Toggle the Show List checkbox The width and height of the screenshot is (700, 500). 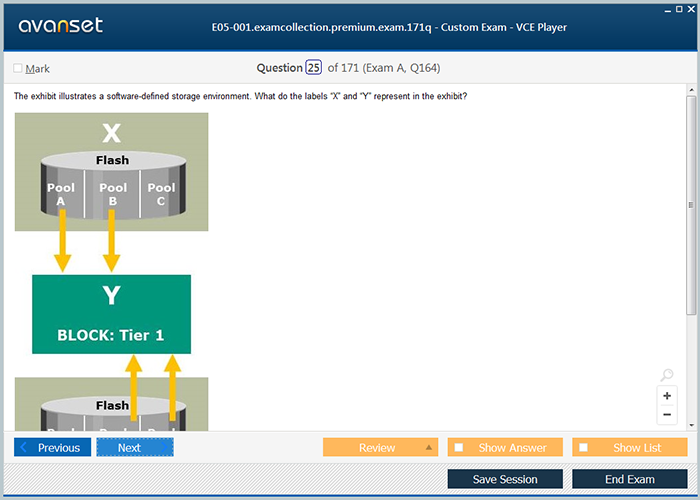584,448
